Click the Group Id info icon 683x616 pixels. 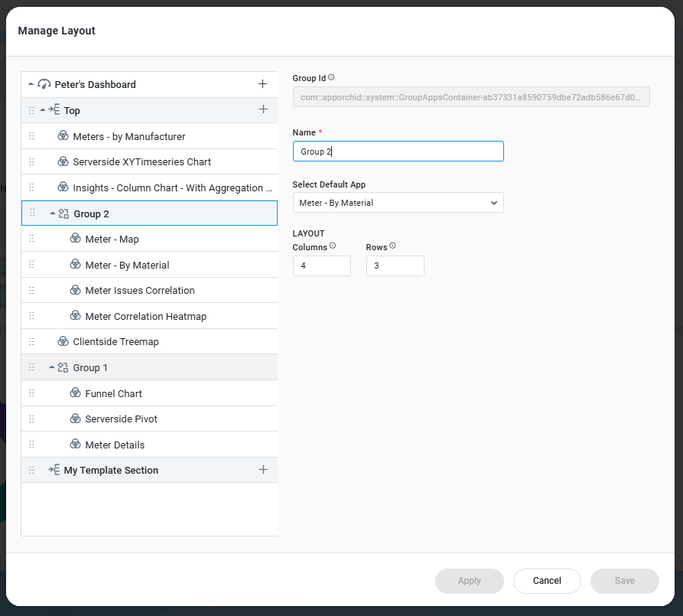tap(331, 77)
